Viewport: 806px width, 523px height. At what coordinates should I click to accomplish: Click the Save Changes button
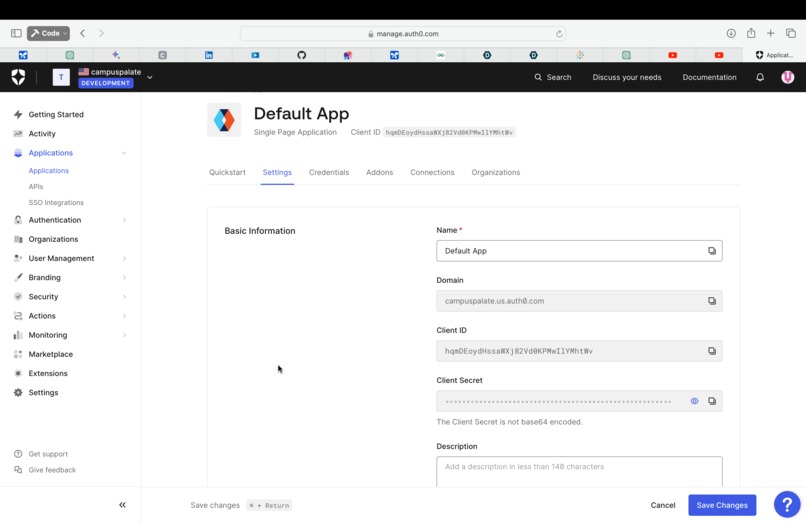click(722, 505)
